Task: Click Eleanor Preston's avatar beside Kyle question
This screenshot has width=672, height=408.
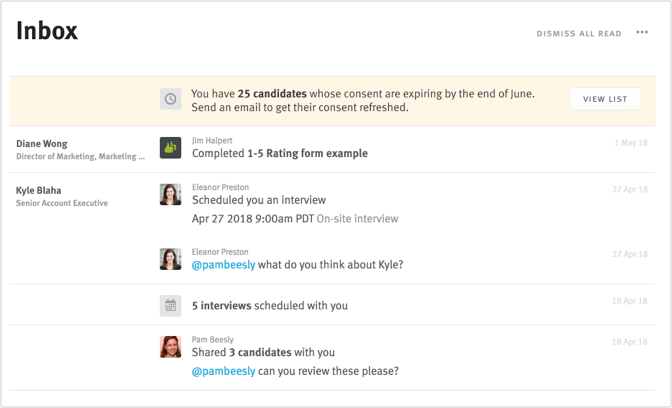Action: point(171,259)
